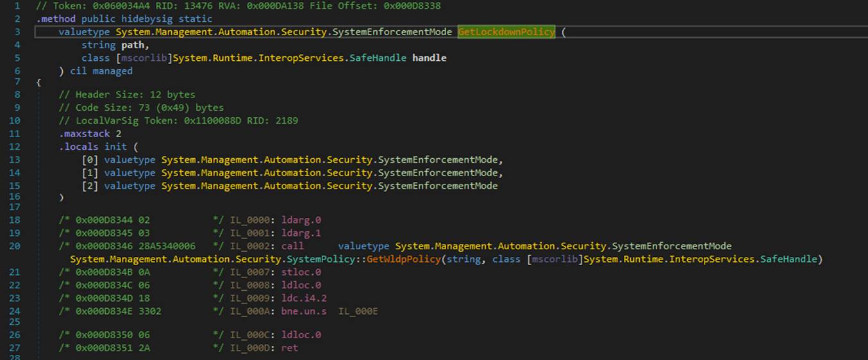
Task: Select the 'handle' parameter name
Action: click(430, 58)
